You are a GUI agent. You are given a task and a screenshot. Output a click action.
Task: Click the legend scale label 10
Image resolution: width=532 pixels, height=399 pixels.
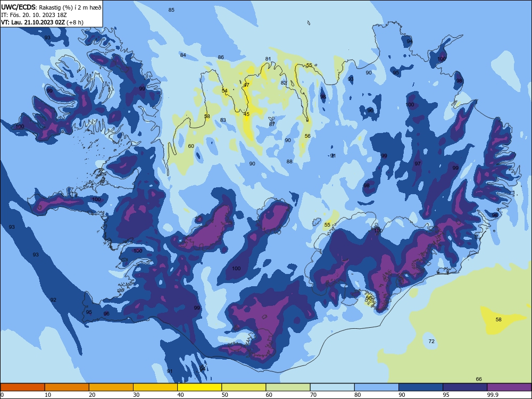coord(48,395)
